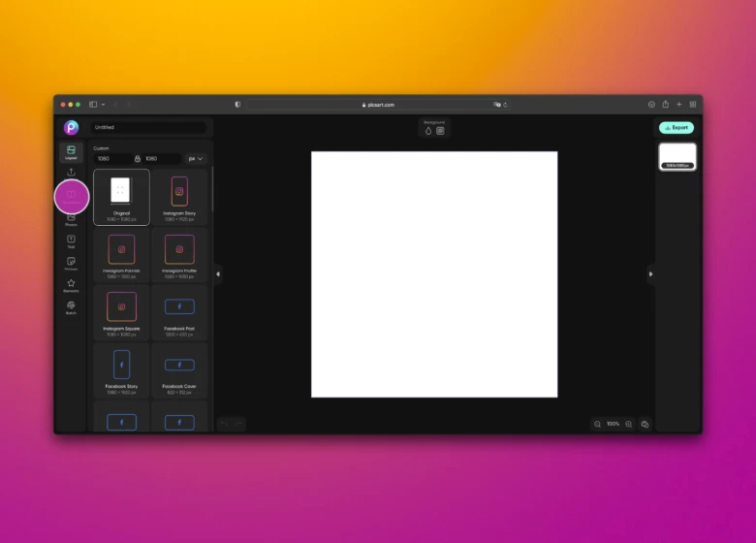Click the zoom out magnifier button
The height and width of the screenshot is (543, 756).
(597, 424)
